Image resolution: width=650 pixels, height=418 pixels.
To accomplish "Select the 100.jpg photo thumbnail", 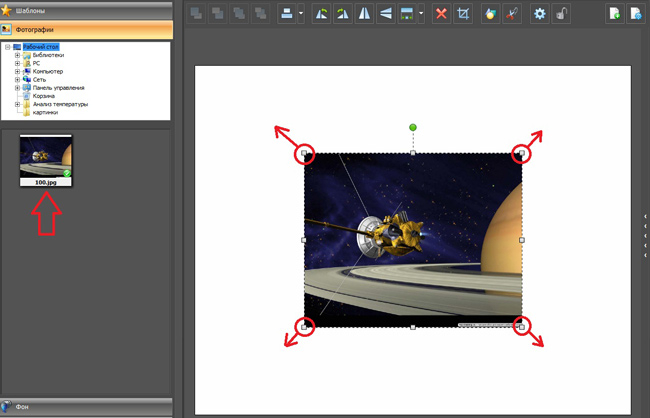I will coord(46,160).
